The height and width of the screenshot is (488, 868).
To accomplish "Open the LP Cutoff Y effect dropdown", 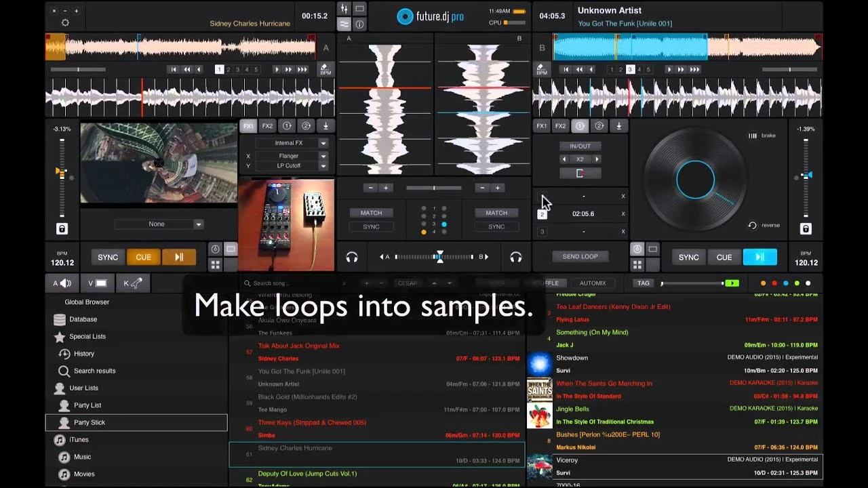I will [292, 165].
